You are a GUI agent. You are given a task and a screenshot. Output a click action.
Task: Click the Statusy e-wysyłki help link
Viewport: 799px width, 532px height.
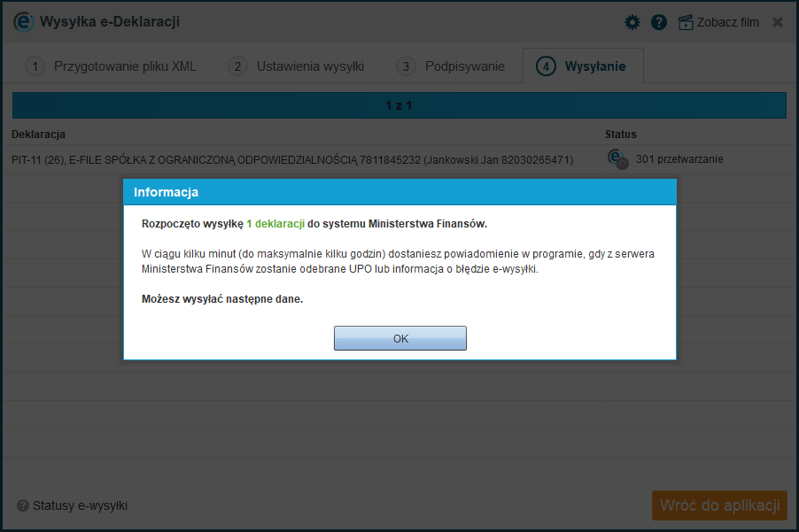[80, 505]
